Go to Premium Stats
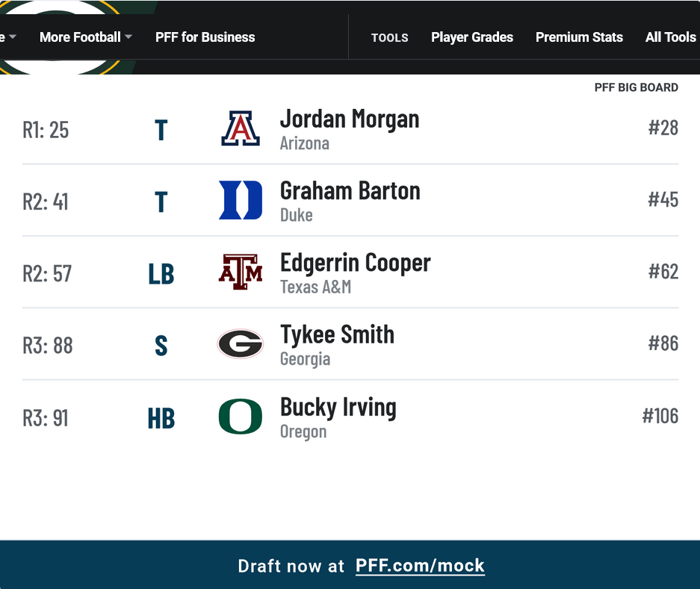The width and height of the screenshot is (700, 589). click(579, 37)
